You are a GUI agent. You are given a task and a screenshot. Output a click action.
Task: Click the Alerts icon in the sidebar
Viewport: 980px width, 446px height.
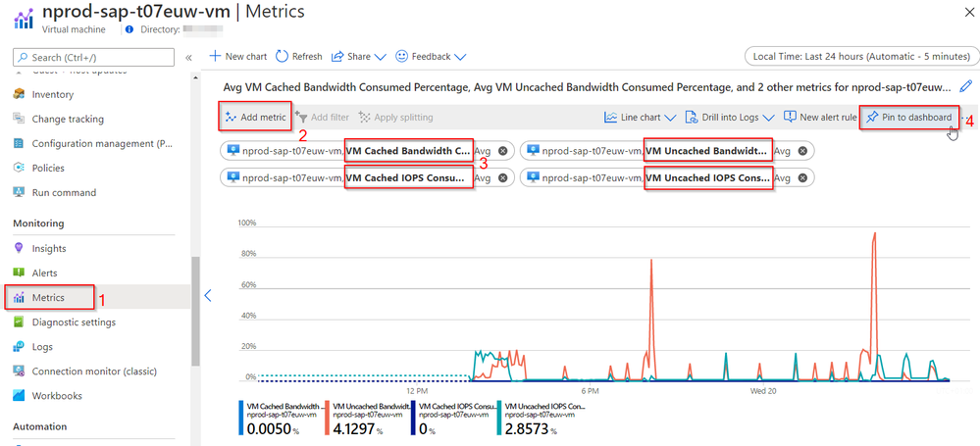tap(20, 273)
